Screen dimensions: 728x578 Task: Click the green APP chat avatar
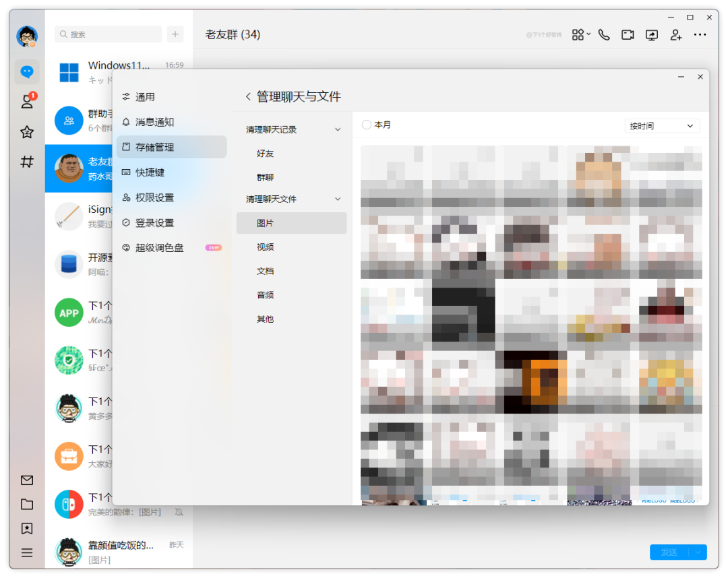pos(69,313)
